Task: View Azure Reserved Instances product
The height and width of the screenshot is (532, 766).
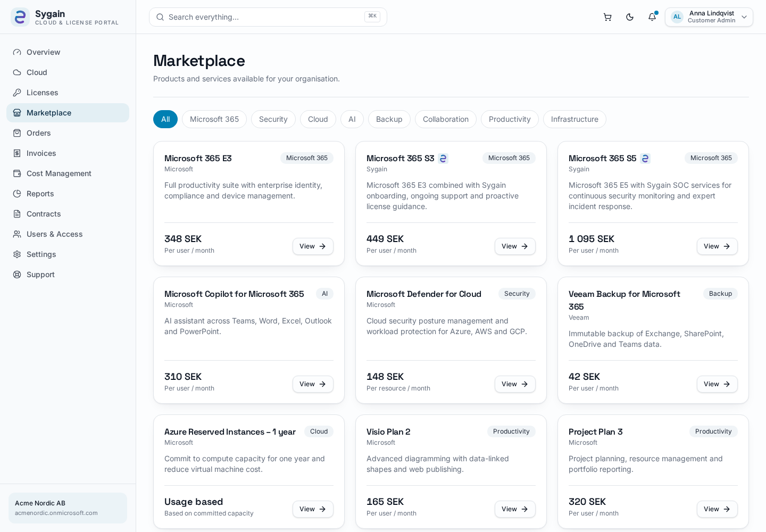Action: pos(313,509)
